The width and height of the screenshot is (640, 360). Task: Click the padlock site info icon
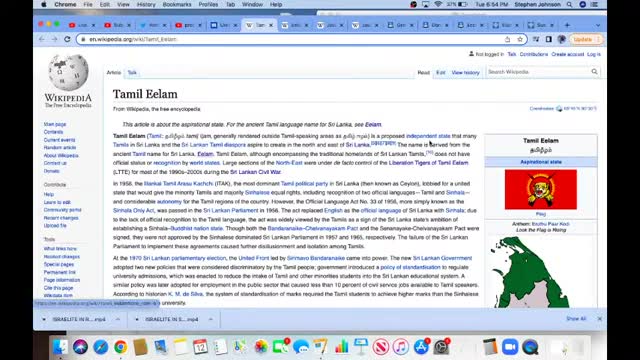point(83,39)
